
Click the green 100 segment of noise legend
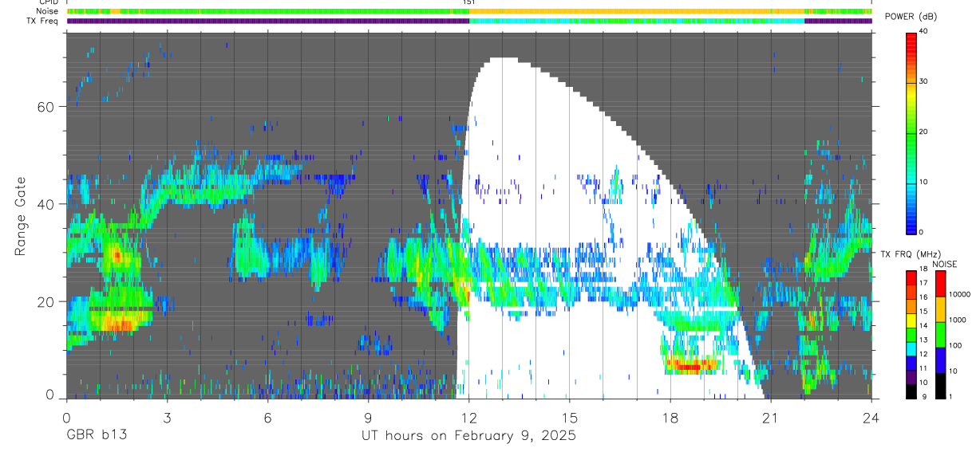[x=940, y=335]
